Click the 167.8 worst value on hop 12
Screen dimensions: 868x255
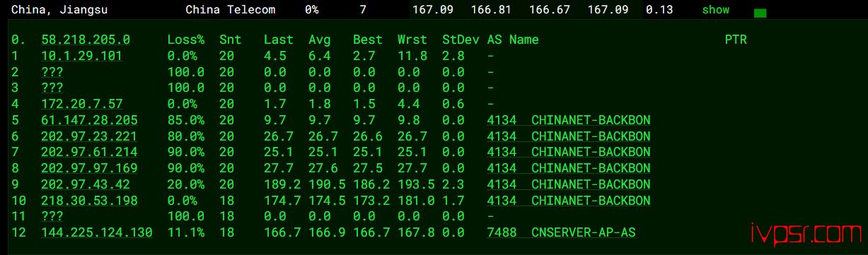pos(416,232)
